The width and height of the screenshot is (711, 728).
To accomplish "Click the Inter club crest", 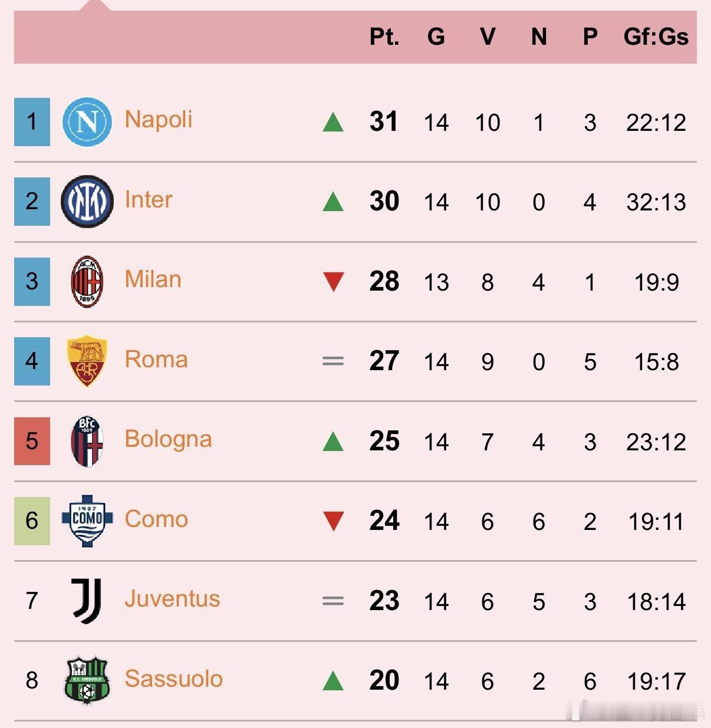I will point(87,202).
